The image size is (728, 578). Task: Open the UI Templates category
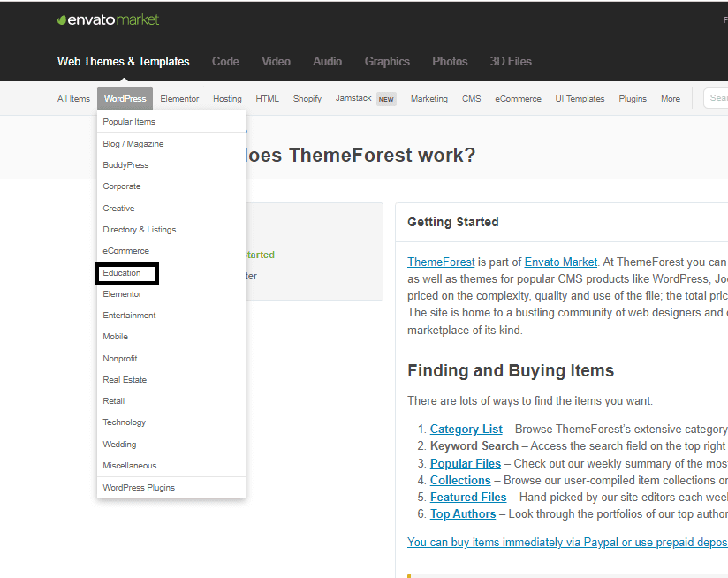(580, 98)
